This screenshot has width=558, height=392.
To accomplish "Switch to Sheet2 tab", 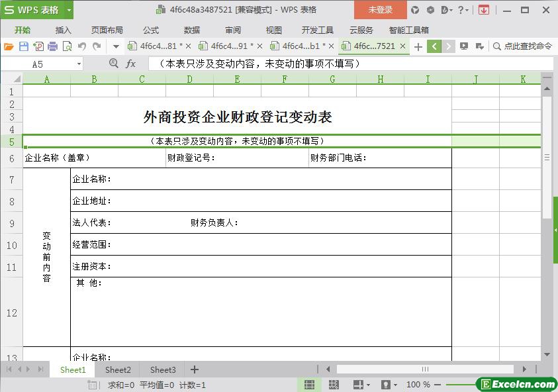I will tap(118, 369).
